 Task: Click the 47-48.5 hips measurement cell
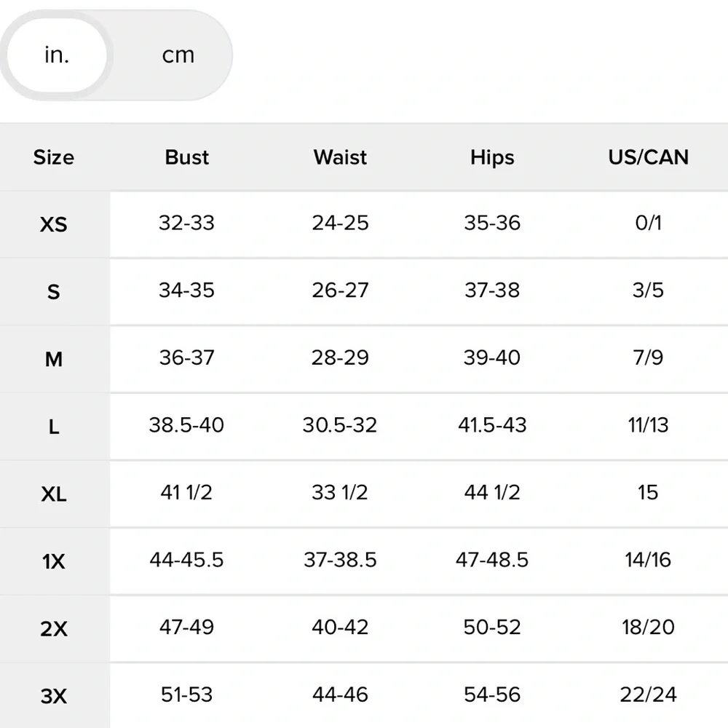[492, 559]
